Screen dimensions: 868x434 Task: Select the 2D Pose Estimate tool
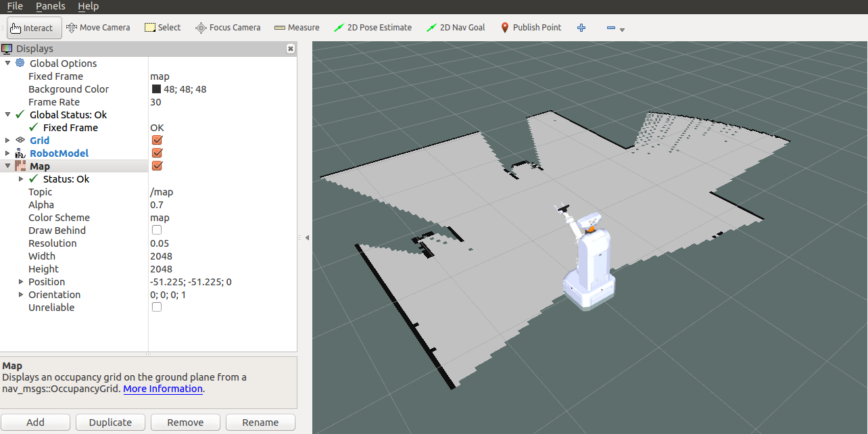[372, 28]
